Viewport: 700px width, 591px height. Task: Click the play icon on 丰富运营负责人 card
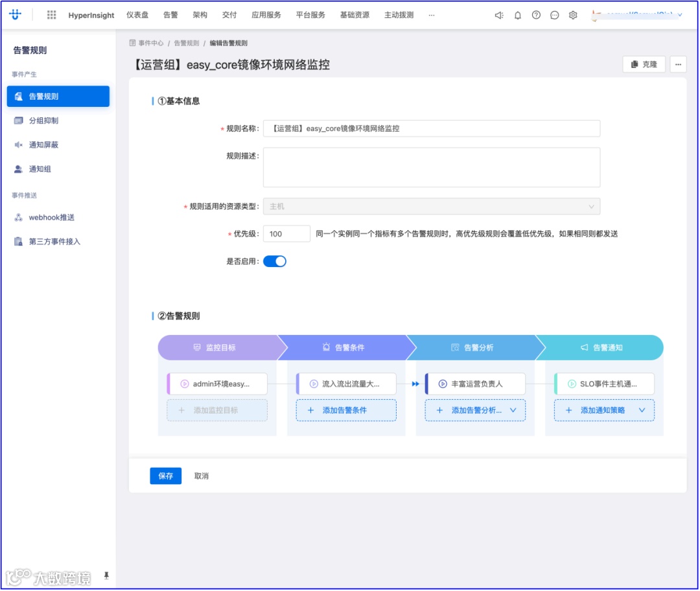coord(443,384)
